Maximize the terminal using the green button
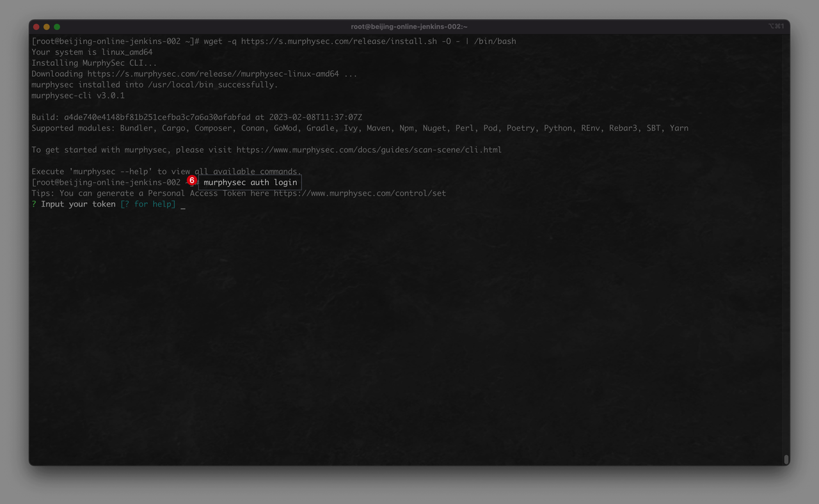 [57, 27]
